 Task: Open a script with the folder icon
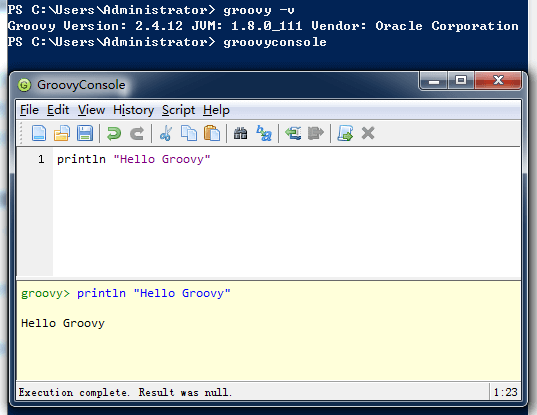[62, 133]
